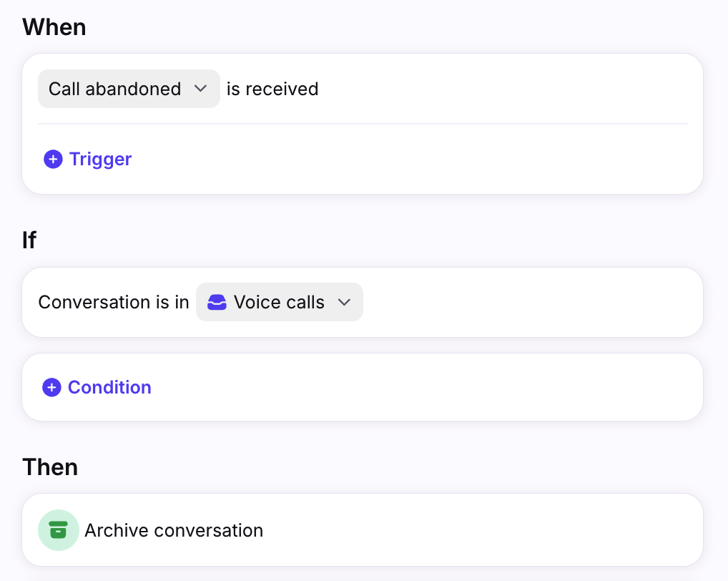Image resolution: width=728 pixels, height=581 pixels.
Task: Add a new Condition via the link text
Action: [109, 387]
